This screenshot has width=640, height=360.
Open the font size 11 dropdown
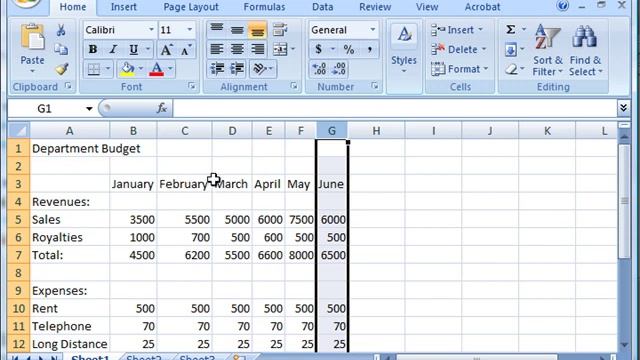(x=189, y=30)
